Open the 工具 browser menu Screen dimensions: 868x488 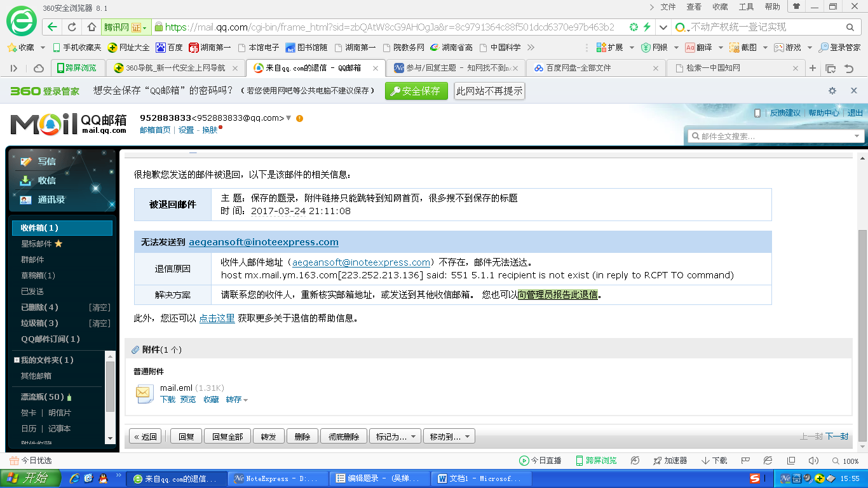pos(746,7)
